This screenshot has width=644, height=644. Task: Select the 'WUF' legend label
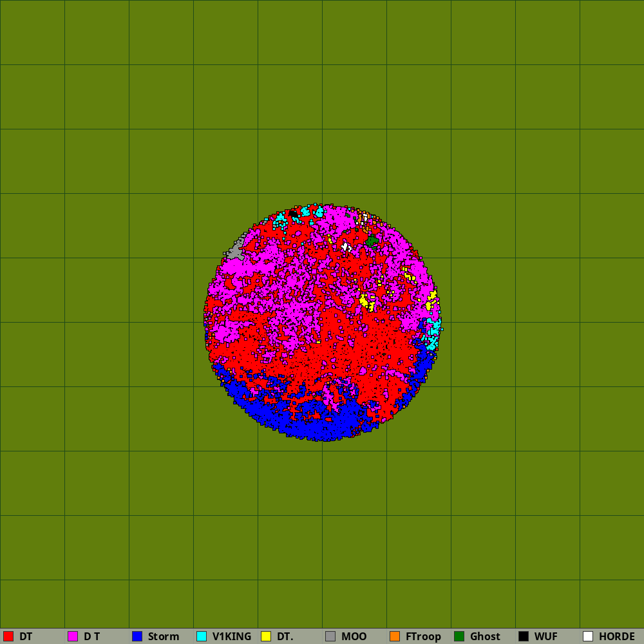pyautogui.click(x=546, y=636)
